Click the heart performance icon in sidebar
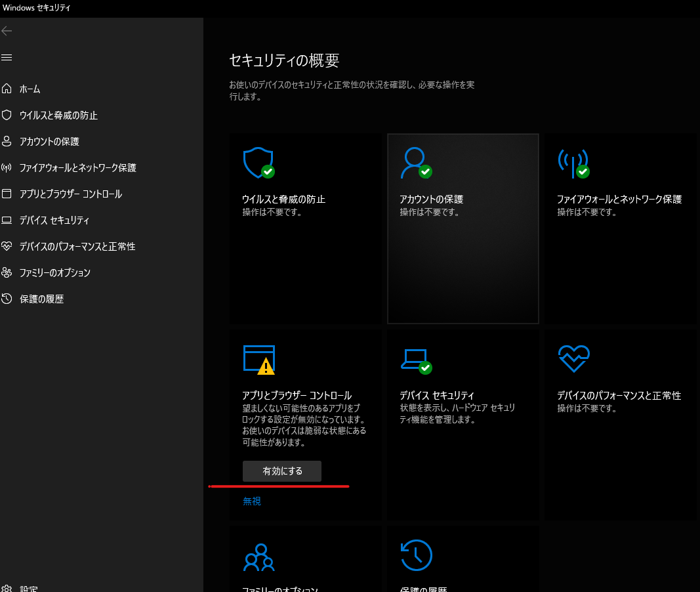 [x=7, y=246]
